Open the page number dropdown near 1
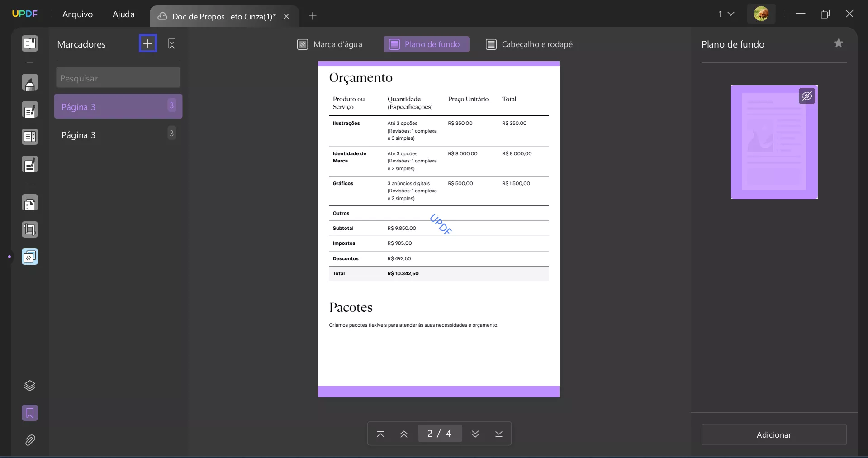The height and width of the screenshot is (458, 868). (726, 14)
